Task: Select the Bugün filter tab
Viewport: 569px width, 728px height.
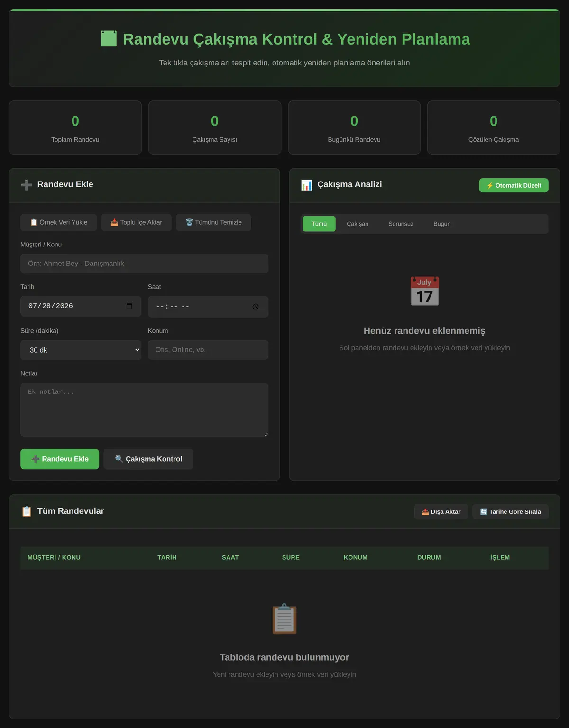Action: coord(442,224)
